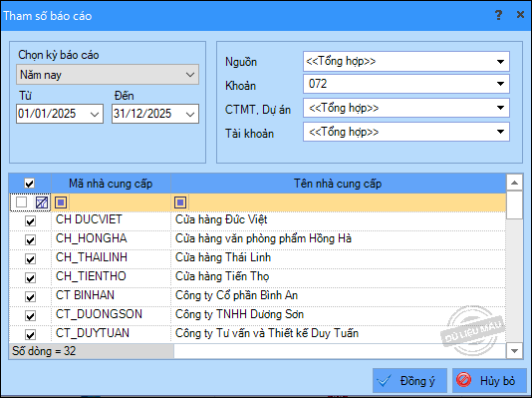Image resolution: width=532 pixels, height=398 pixels.
Task: Uncheck the CT BINHAN supplier checkbox
Action: [30, 297]
